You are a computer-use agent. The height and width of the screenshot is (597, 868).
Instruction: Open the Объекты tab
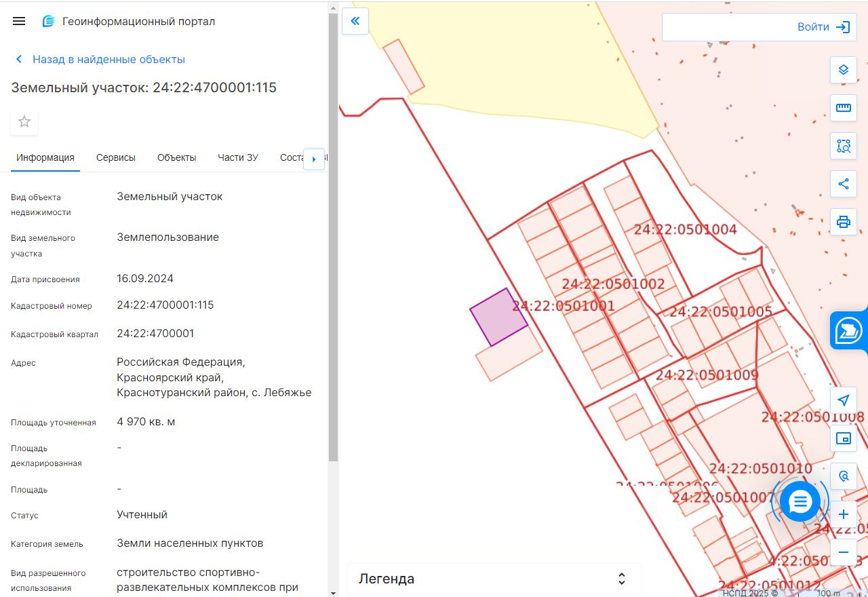(176, 157)
